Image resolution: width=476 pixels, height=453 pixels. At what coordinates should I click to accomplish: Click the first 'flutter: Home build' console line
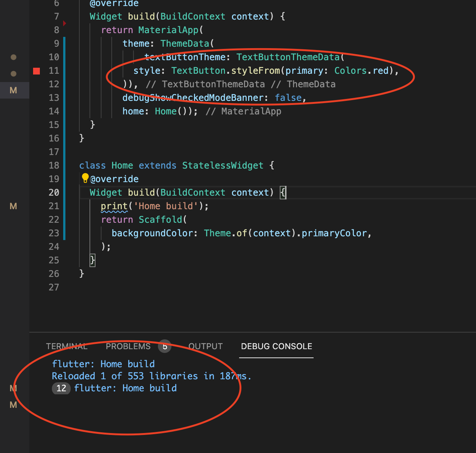click(x=103, y=364)
